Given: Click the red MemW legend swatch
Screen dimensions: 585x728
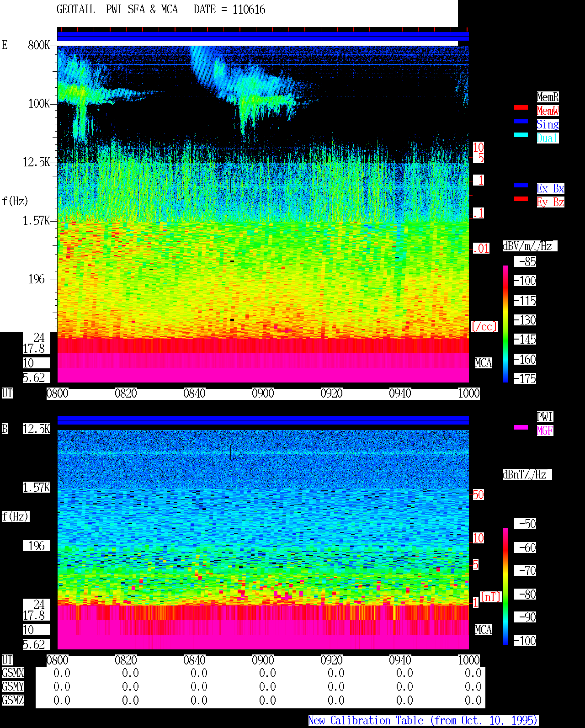Looking at the screenshot, I should (x=521, y=107).
